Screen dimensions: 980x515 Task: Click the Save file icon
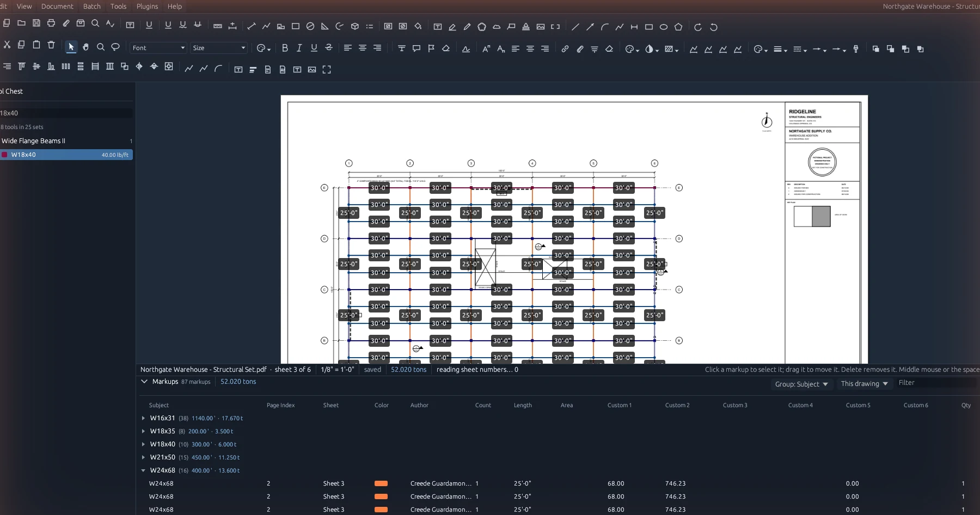[x=36, y=23]
